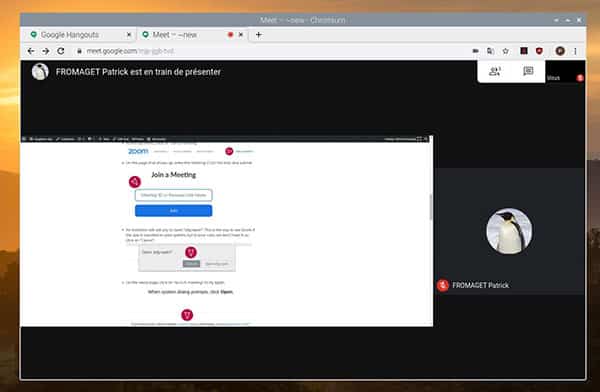Open the Meet chat panel
Image resolution: width=600 pixels, height=392 pixels.
pyautogui.click(x=528, y=71)
